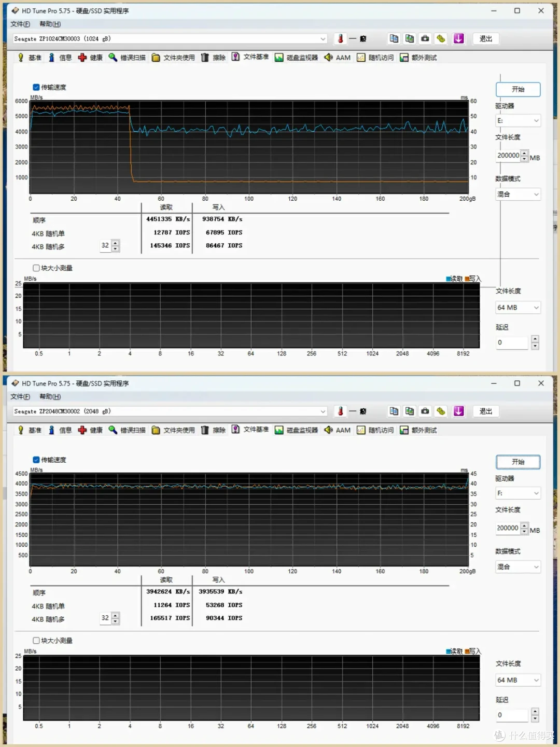The height and width of the screenshot is (747, 560).
Task: Click green options icon in bottom window toolbar
Action: click(x=441, y=411)
